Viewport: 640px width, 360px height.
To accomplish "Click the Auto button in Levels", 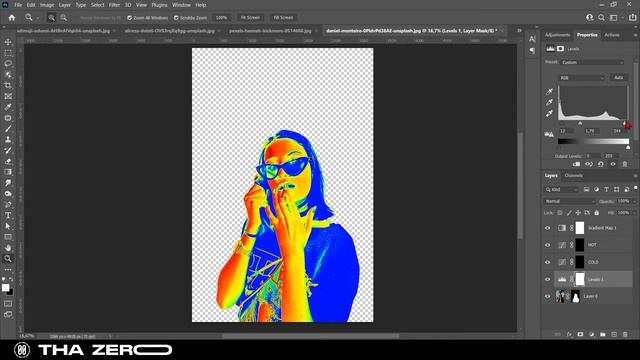I will [619, 78].
